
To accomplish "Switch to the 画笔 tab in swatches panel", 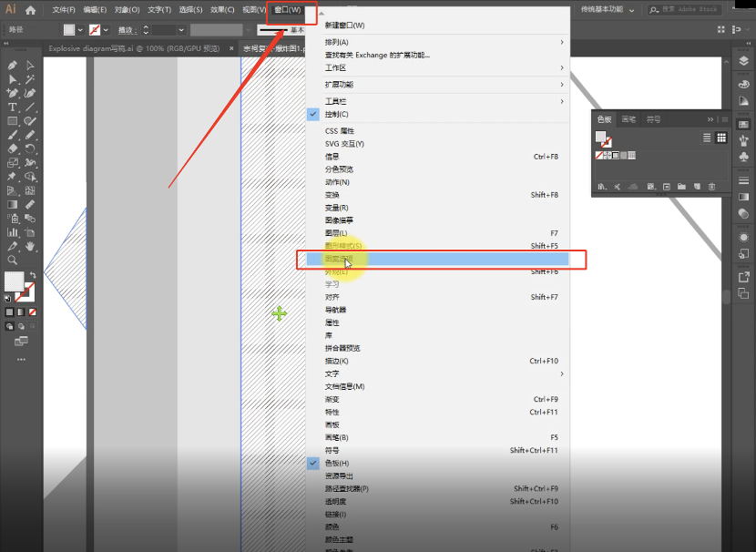I will 628,119.
